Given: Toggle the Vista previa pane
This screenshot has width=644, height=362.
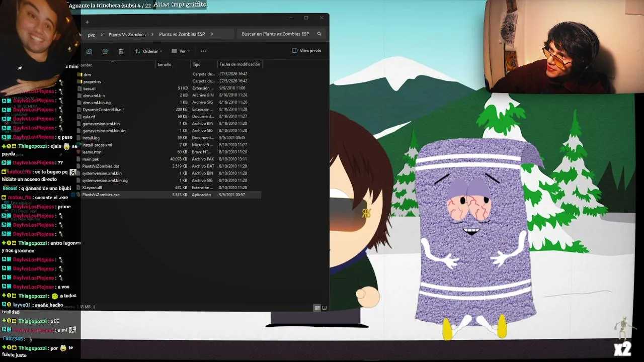Looking at the screenshot, I should [306, 51].
